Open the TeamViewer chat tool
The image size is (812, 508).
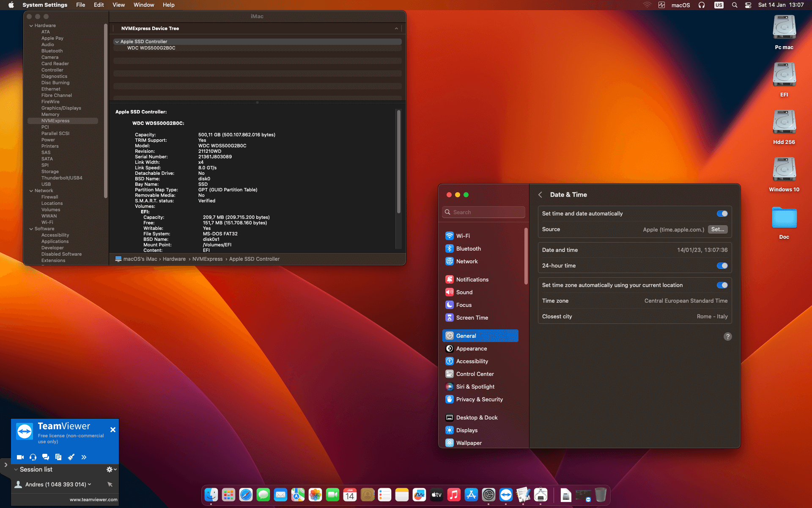45,457
